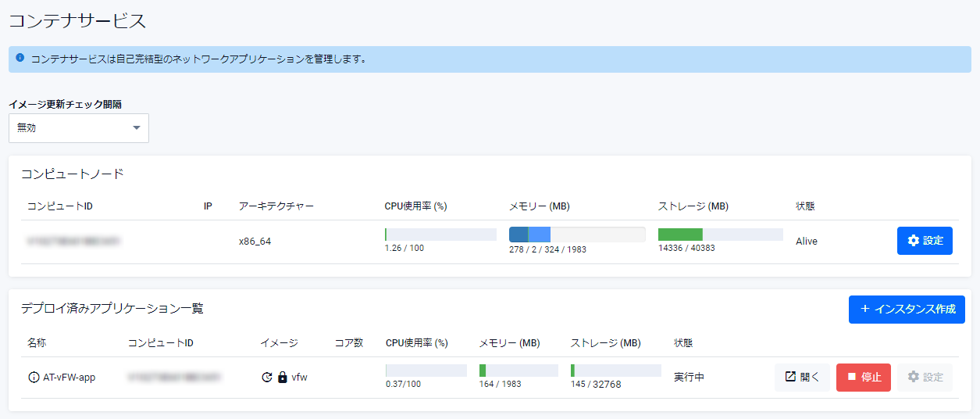Click the image update refresh icon

tap(266, 378)
